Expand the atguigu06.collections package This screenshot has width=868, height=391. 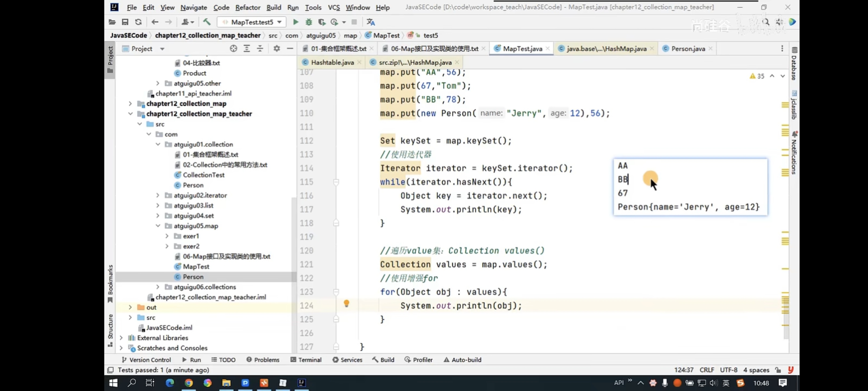tap(158, 287)
